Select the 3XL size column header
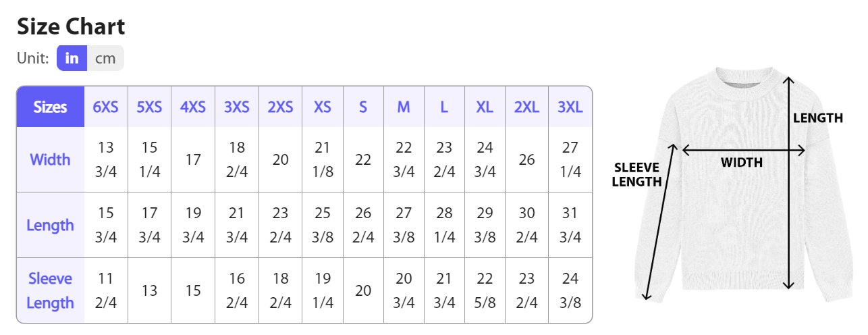Viewport: 868px width, 335px height. pos(570,107)
